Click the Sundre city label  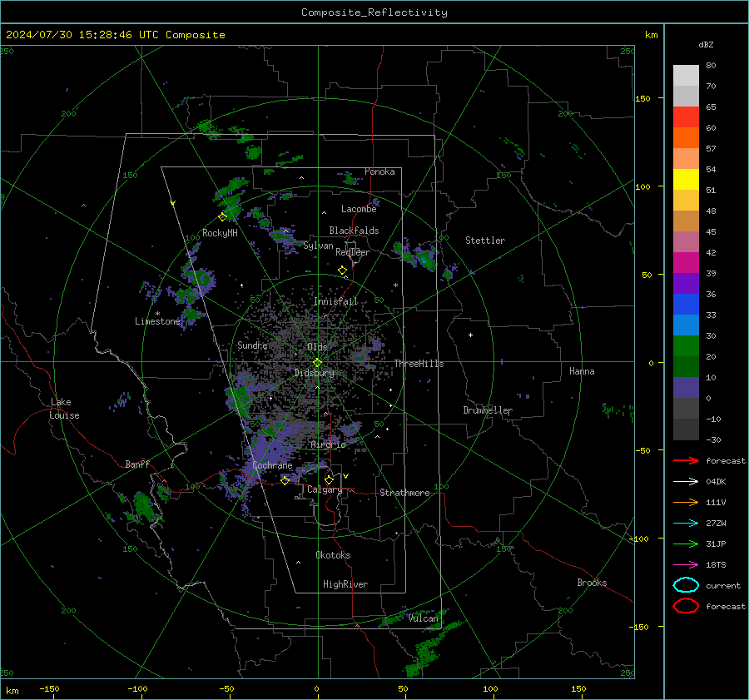pyautogui.click(x=252, y=345)
